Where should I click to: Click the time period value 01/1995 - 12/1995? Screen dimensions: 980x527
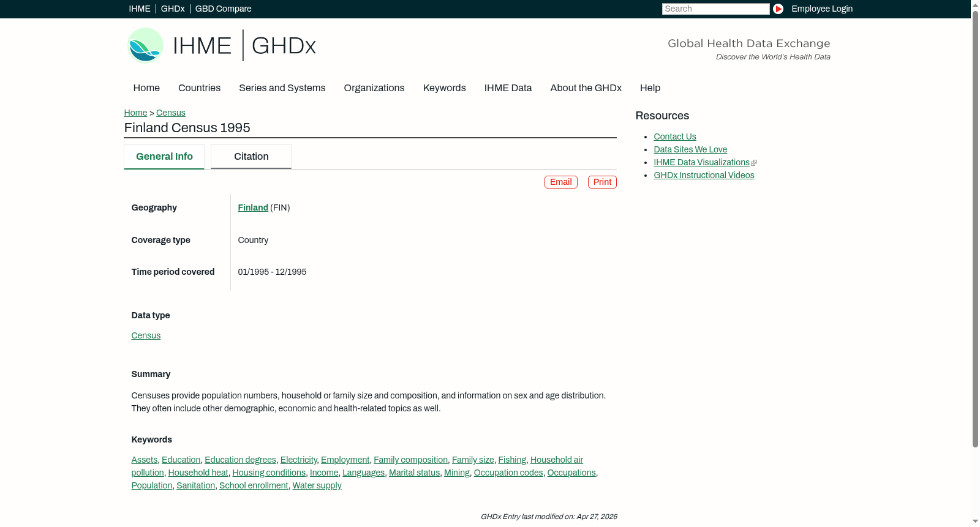click(x=273, y=272)
